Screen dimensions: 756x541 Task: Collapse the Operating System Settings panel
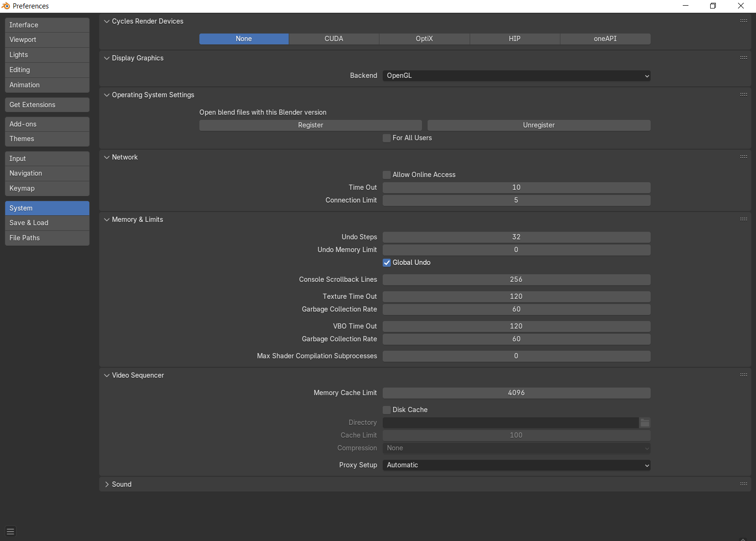107,95
